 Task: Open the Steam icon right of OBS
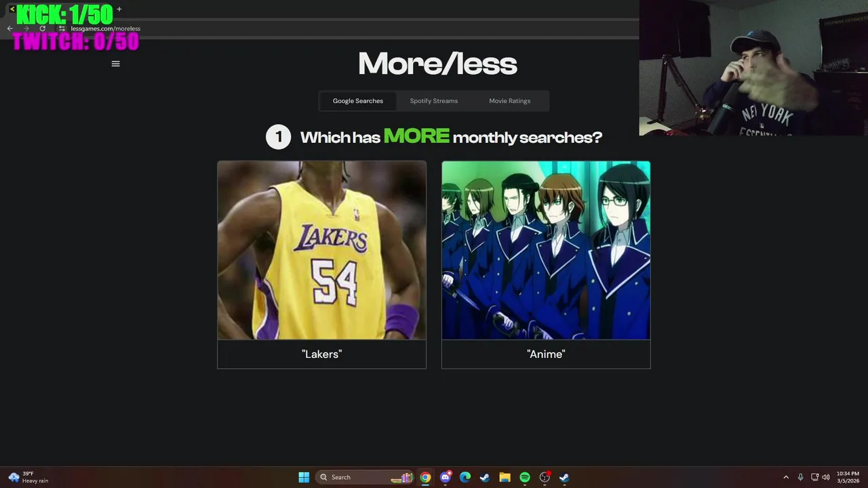tap(564, 477)
